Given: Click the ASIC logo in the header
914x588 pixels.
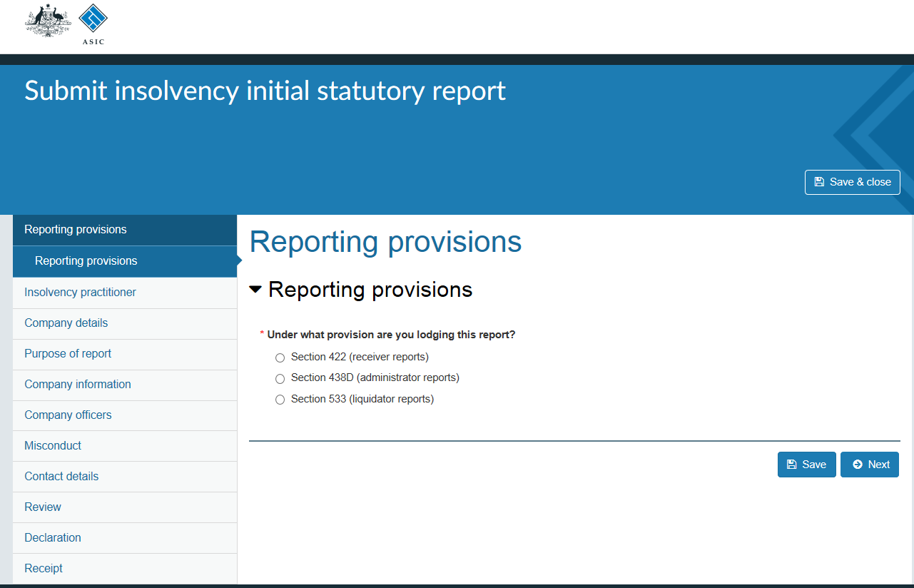Looking at the screenshot, I should (x=93, y=24).
